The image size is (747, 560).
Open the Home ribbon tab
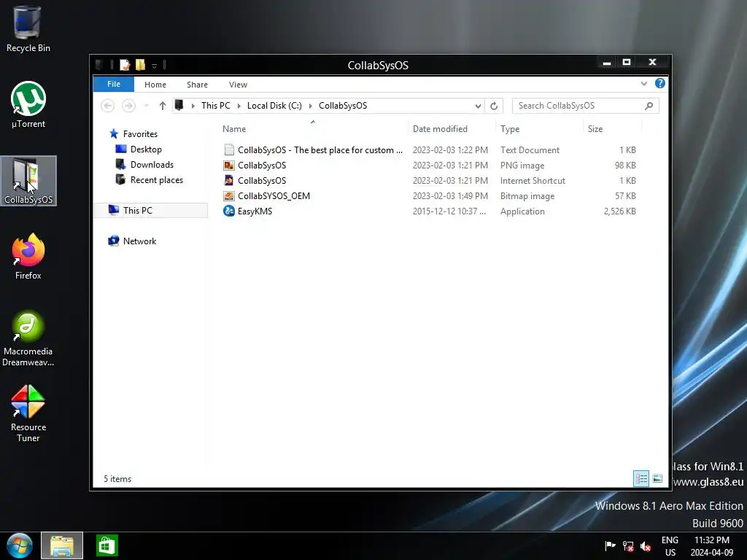pos(155,85)
